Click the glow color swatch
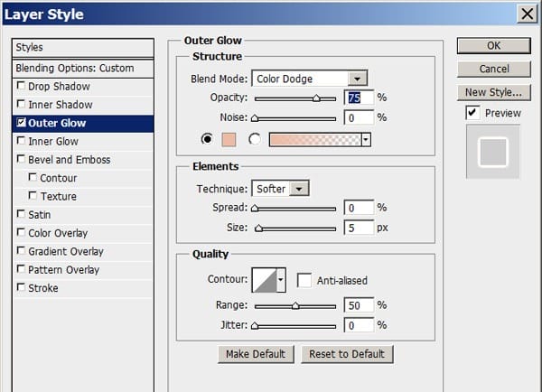 coord(229,140)
